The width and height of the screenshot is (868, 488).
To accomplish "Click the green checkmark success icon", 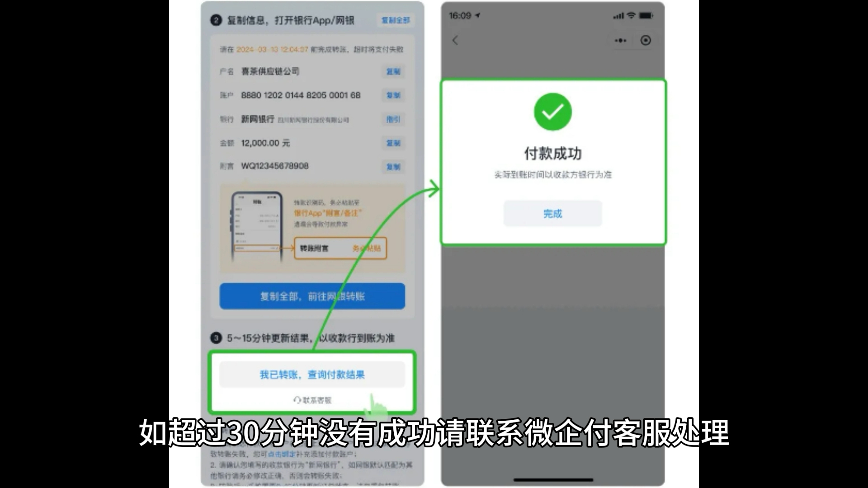I will point(553,112).
